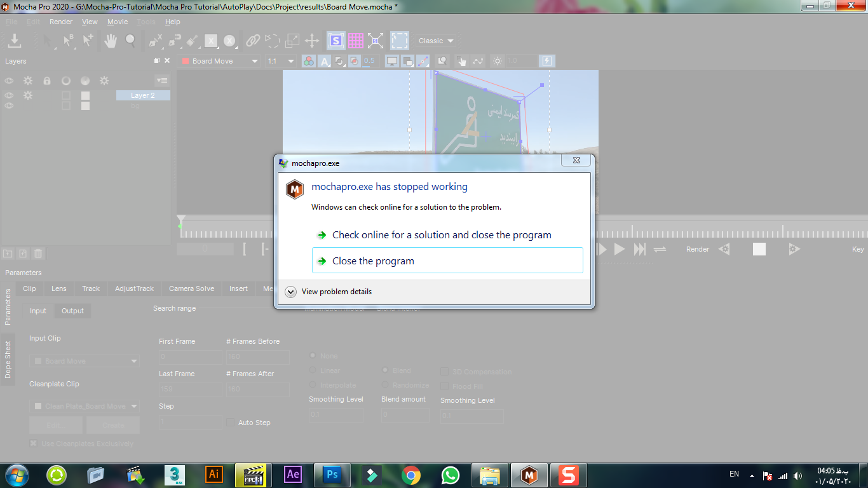Toggle the tracking gear for Layer 2

pyautogui.click(x=28, y=95)
